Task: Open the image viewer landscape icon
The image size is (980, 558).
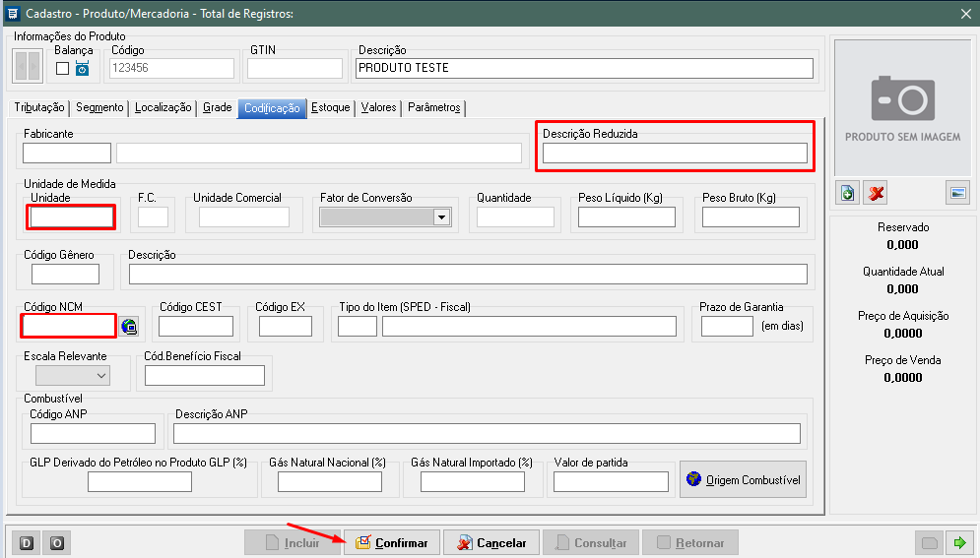Action: [x=957, y=193]
